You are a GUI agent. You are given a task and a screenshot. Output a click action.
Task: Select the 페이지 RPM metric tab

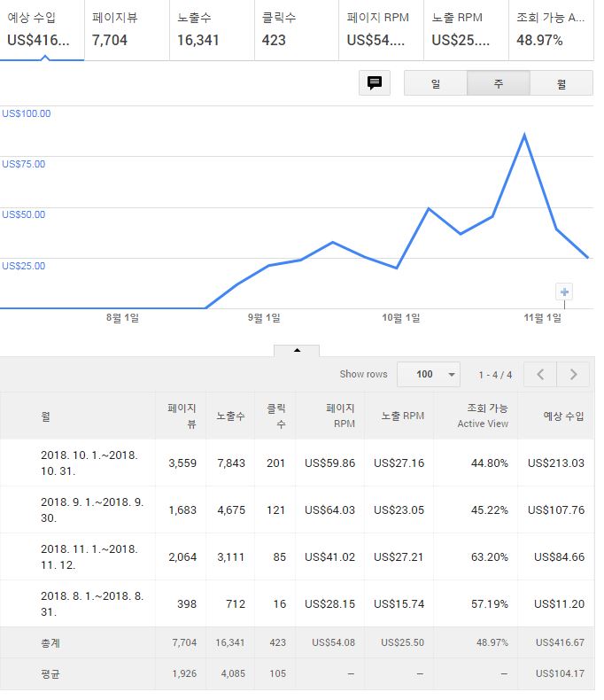pyautogui.click(x=382, y=29)
